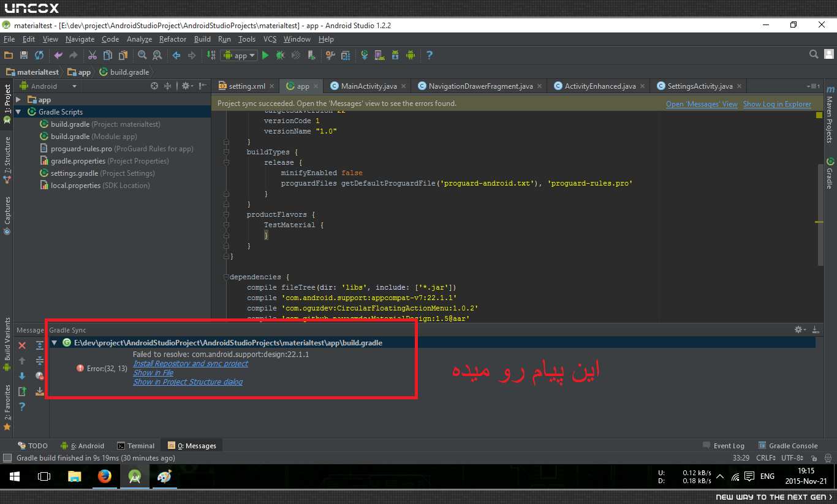This screenshot has width=837, height=504.
Task: Click the Find magnifier icon
Action: [142, 55]
